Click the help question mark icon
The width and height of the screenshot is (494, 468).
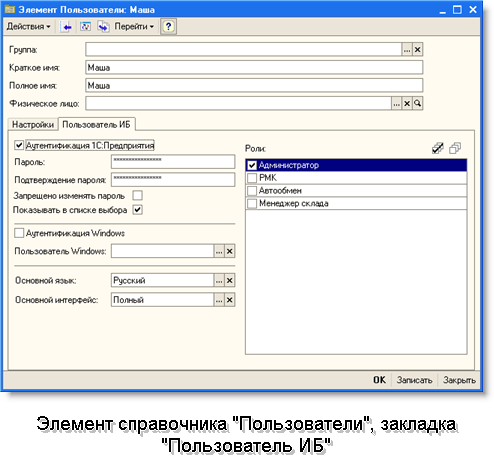click(x=168, y=27)
